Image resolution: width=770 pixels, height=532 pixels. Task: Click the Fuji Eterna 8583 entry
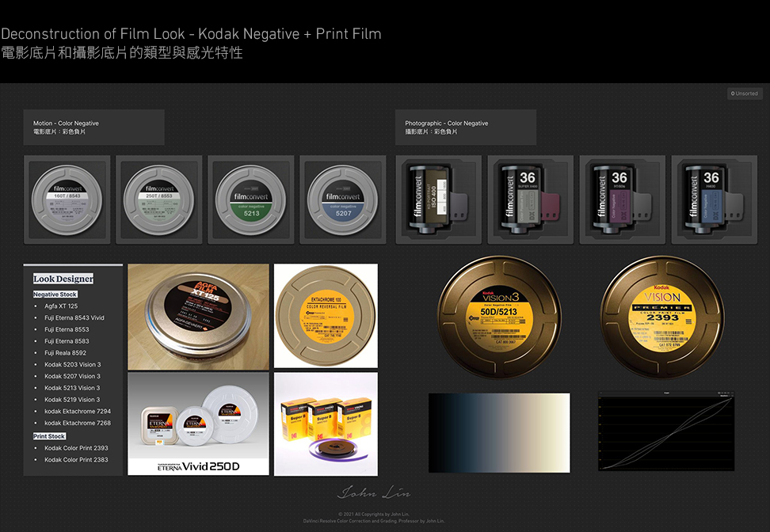67,341
